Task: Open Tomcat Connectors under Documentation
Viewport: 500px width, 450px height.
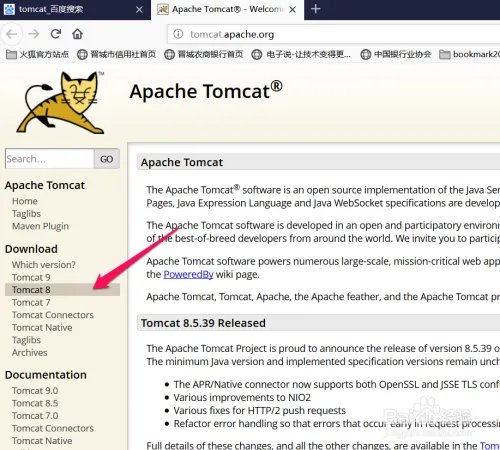Action: tap(53, 428)
